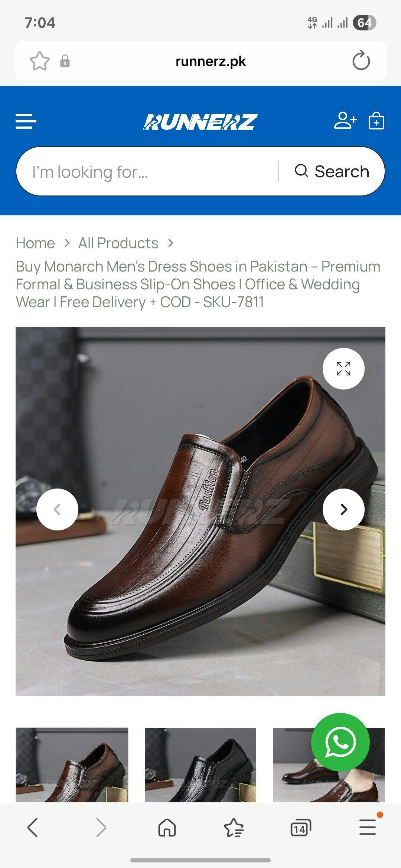
Task: Open the hamburger menu in Runnerz header
Action: coord(26,121)
